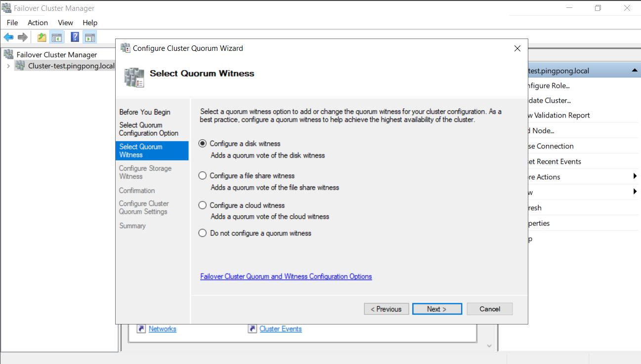The height and width of the screenshot is (364, 641).
Task: Select Configure a file share witness option
Action: tap(202, 176)
